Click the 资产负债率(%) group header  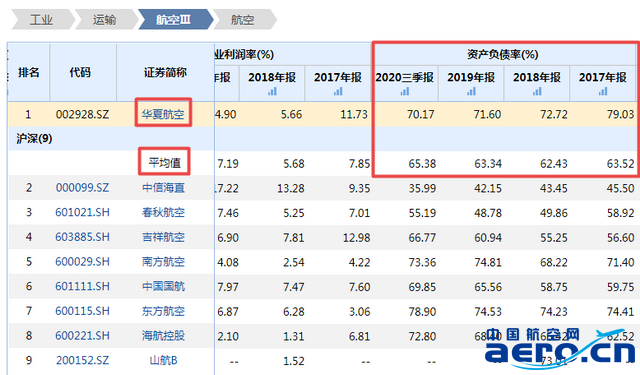[502, 54]
